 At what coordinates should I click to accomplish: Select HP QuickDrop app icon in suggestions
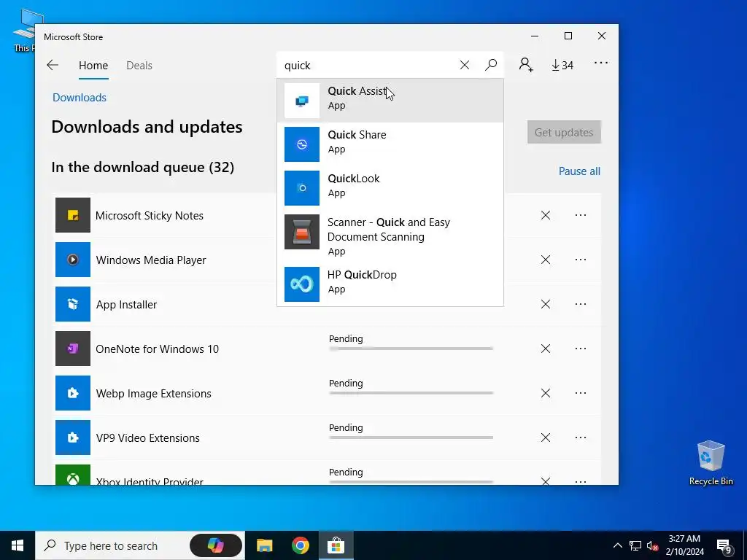pos(302,284)
